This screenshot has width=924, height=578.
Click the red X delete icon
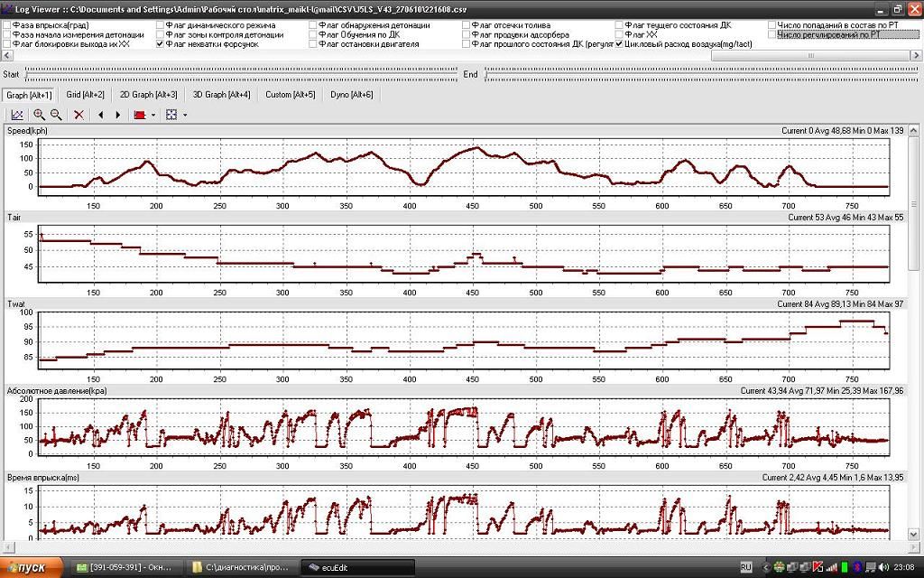click(79, 115)
